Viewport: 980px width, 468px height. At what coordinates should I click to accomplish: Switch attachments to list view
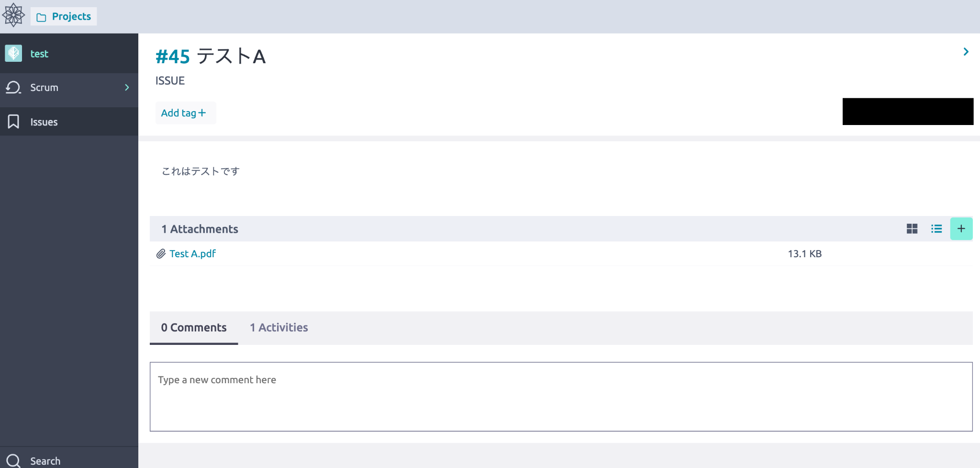[936, 229]
